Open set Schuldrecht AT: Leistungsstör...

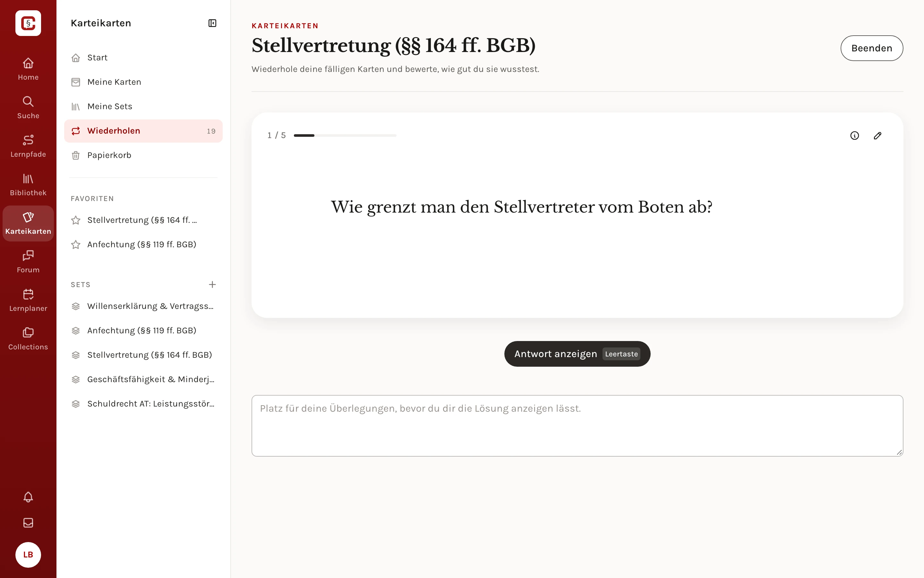click(x=143, y=404)
